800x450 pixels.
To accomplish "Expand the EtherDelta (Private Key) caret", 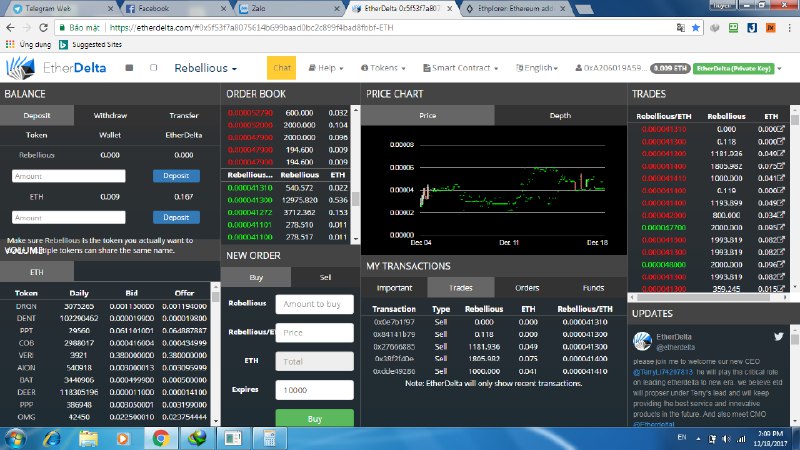I will (x=779, y=68).
